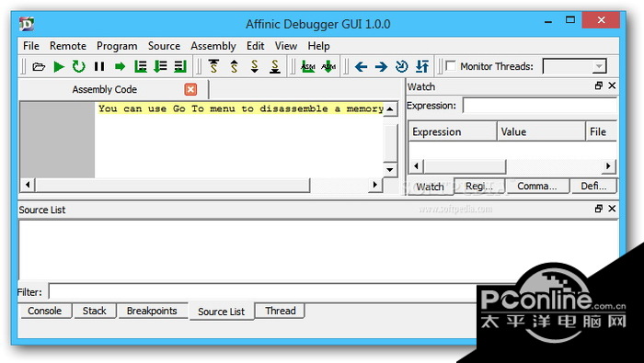Close the Watch panel
Viewport: 644px width, 363px height.
pyautogui.click(x=612, y=85)
